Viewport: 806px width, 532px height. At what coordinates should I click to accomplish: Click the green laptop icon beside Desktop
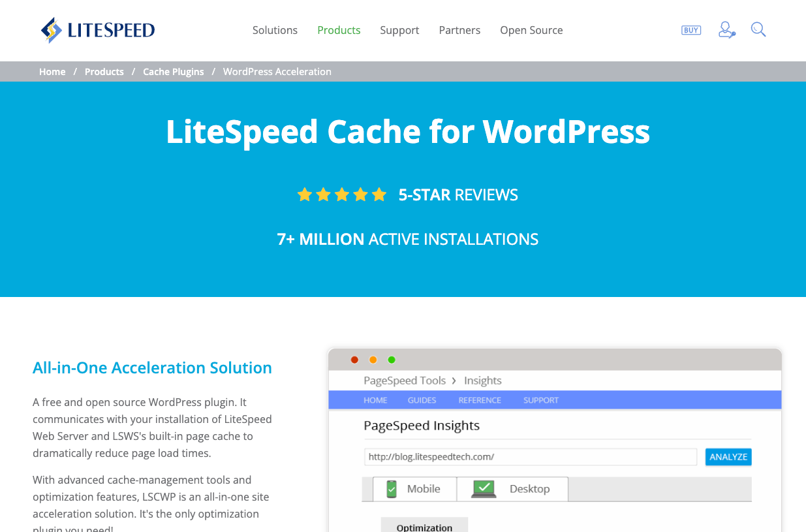tap(483, 490)
